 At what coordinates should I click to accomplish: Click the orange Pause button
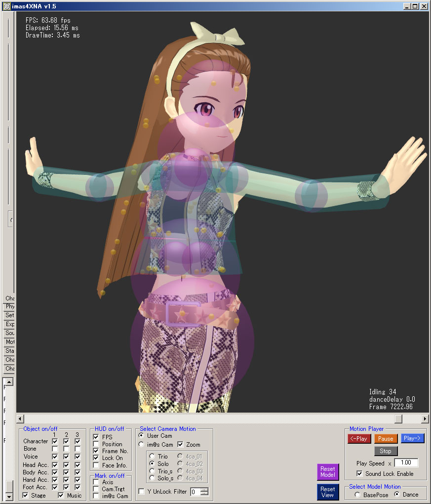[386, 438]
